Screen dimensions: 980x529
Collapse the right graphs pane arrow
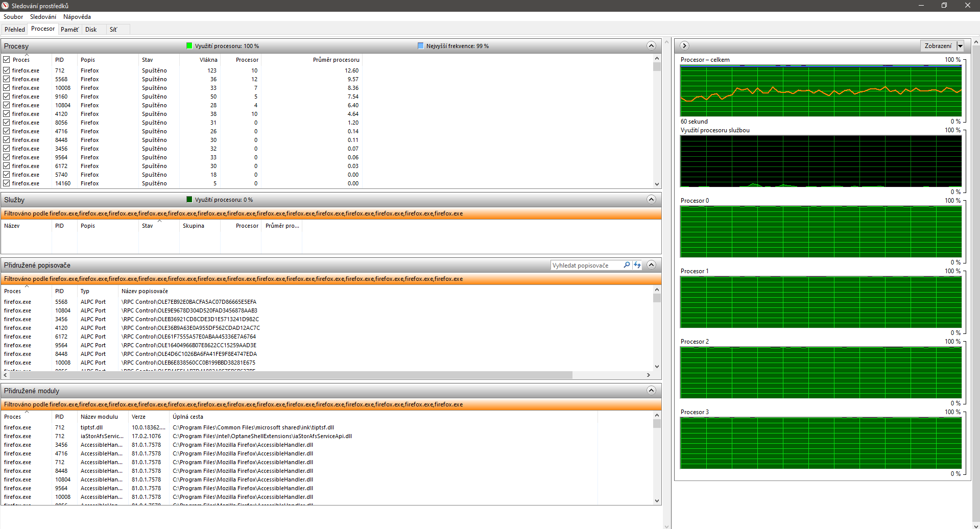(x=685, y=46)
